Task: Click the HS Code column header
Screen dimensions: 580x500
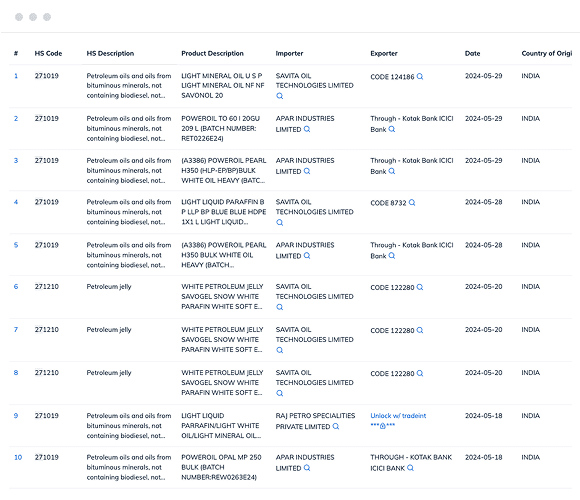Action: pyautogui.click(x=48, y=53)
